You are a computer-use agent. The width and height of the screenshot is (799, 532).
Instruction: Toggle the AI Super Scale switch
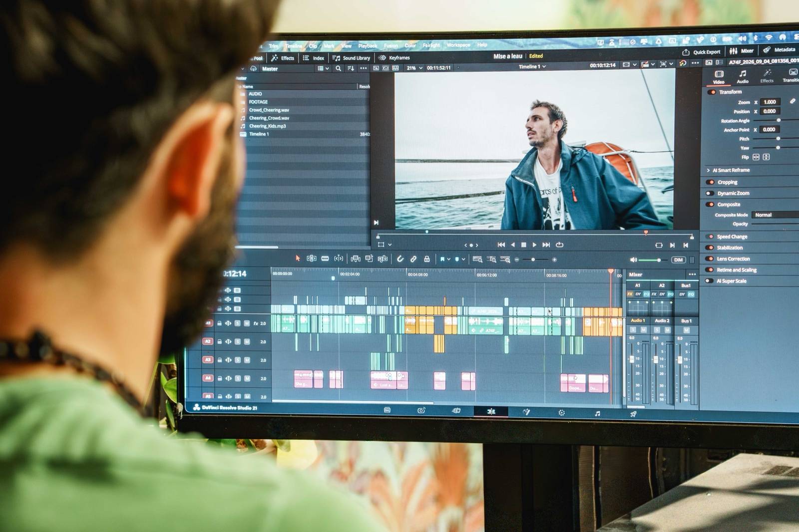pos(709,280)
